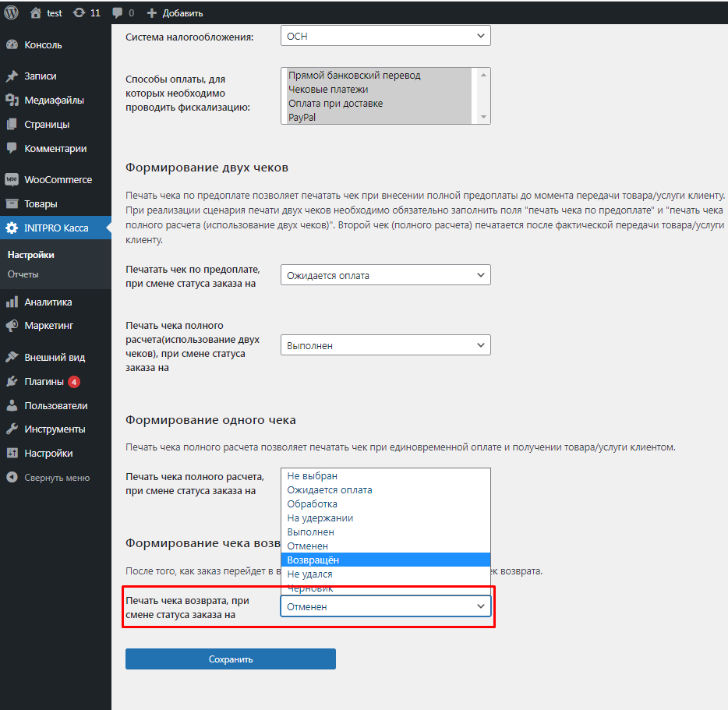Click the Внешний вид brush icon
This screenshot has height=710, width=728.
[x=12, y=357]
